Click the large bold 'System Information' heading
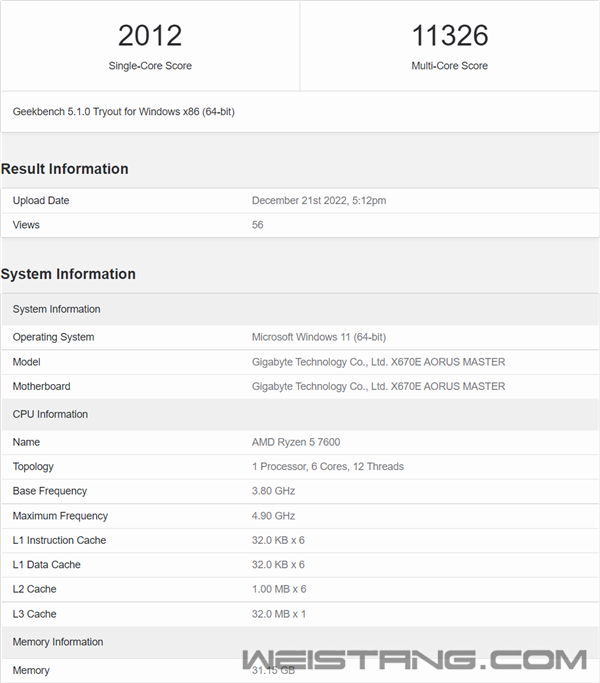The height and width of the screenshot is (683, 600). 68,274
